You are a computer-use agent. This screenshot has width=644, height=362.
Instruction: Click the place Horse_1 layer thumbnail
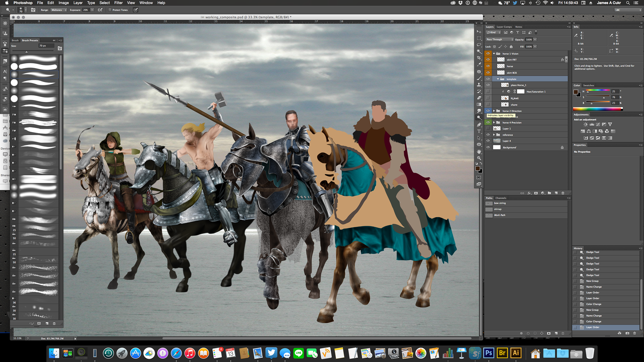coord(505,85)
